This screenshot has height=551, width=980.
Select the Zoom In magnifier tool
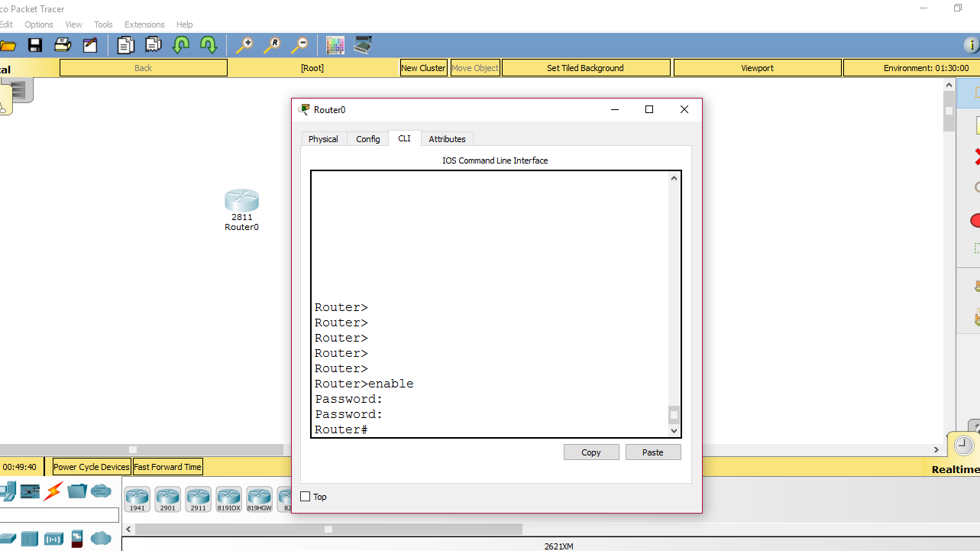244,44
